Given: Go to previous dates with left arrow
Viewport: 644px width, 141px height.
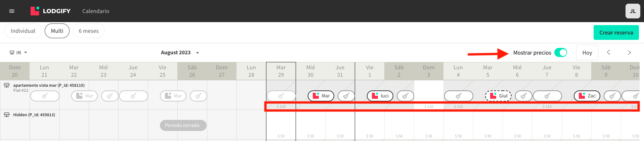Looking at the screenshot, I should (608, 53).
